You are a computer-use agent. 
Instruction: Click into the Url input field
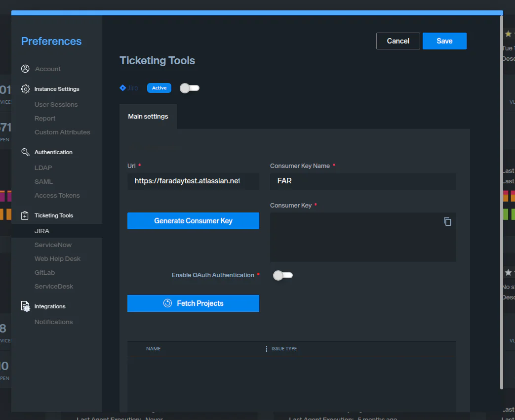coord(193,181)
